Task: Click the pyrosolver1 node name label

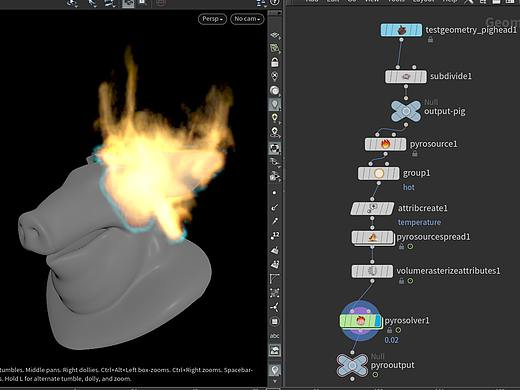Action: click(x=407, y=321)
